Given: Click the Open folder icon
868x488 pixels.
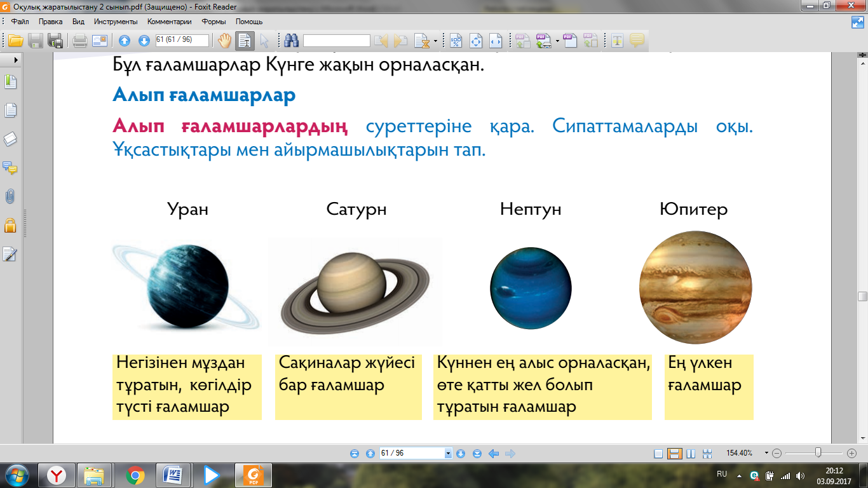Looking at the screenshot, I should pyautogui.click(x=16, y=41).
